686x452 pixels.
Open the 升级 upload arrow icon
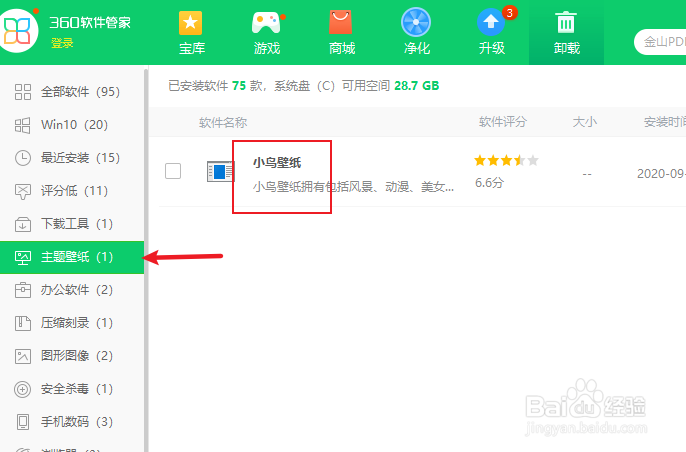click(x=490, y=22)
